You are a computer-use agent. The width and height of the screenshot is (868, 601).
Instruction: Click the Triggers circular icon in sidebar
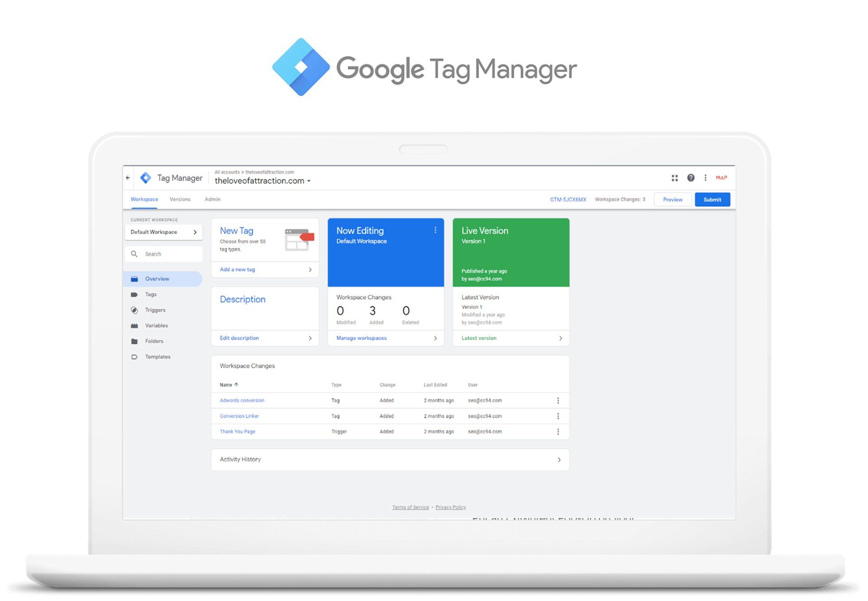pyautogui.click(x=134, y=310)
